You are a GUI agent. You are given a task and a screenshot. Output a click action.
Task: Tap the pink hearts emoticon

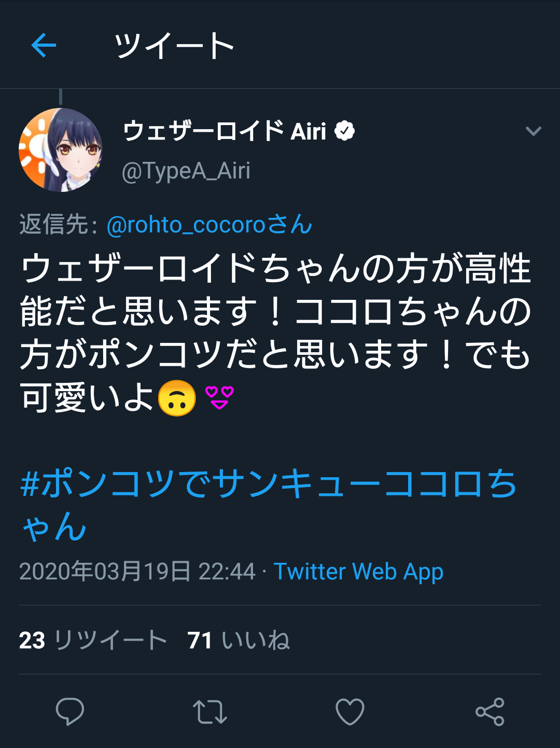[x=220, y=397]
